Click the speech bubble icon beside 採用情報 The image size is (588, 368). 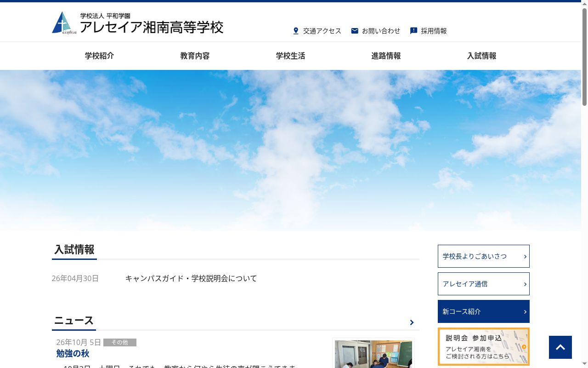click(x=413, y=31)
